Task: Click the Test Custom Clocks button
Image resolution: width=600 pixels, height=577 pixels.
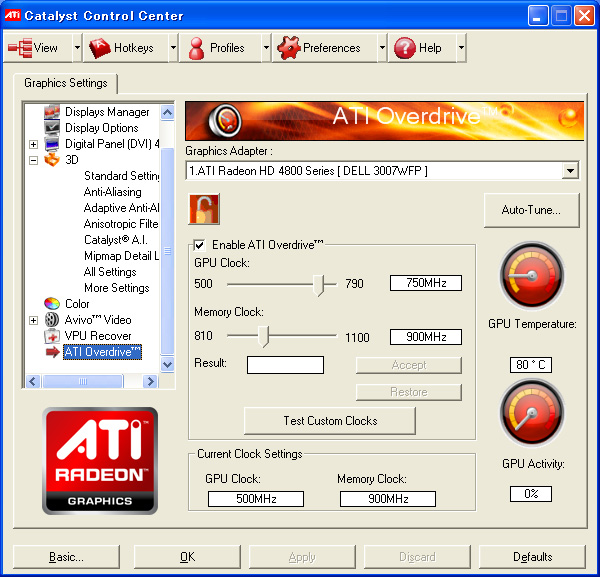Action: pos(330,421)
